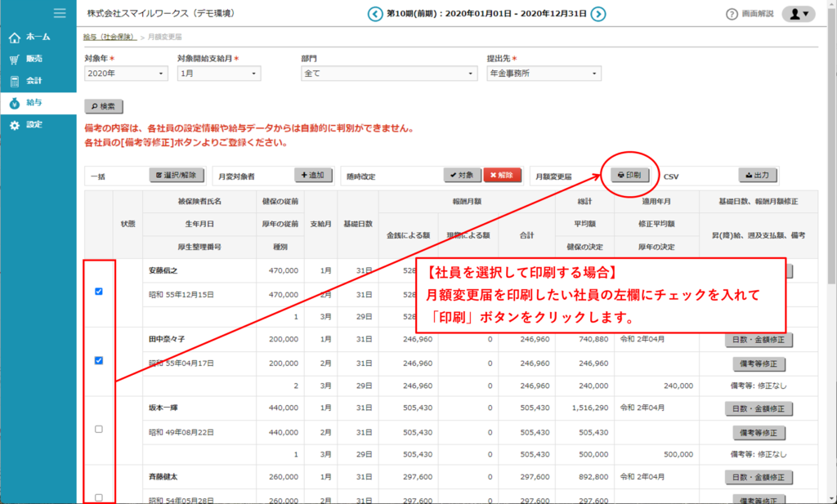Click the 印刷 print button

click(x=630, y=175)
